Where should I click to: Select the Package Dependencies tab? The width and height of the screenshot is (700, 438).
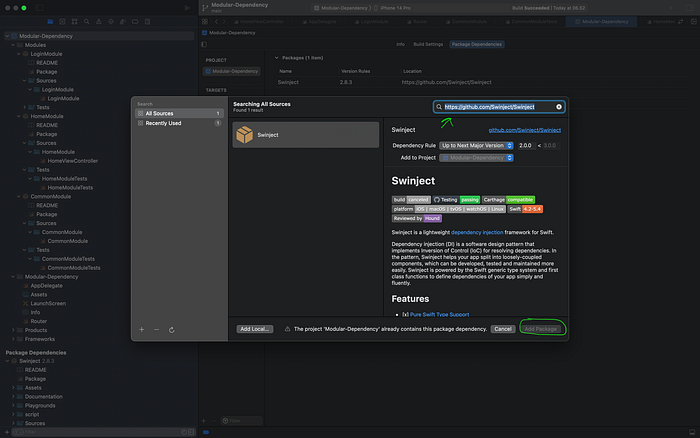[x=476, y=44]
